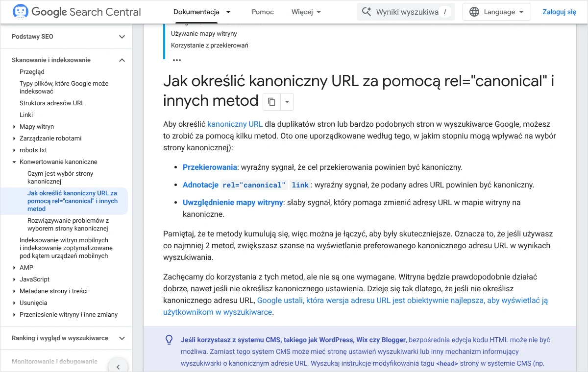Viewport: 588px width, 372px height.
Task: Expand the breadcrumb ellipsis menu
Action: pos(177,60)
